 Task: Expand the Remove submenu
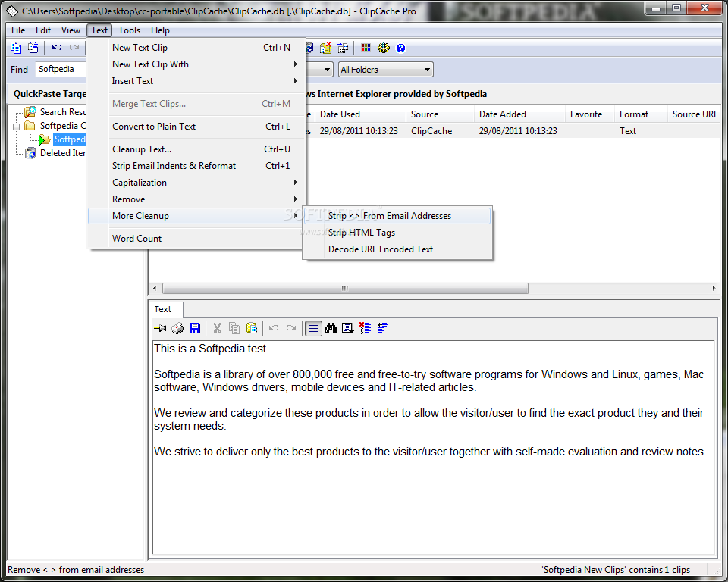click(195, 199)
